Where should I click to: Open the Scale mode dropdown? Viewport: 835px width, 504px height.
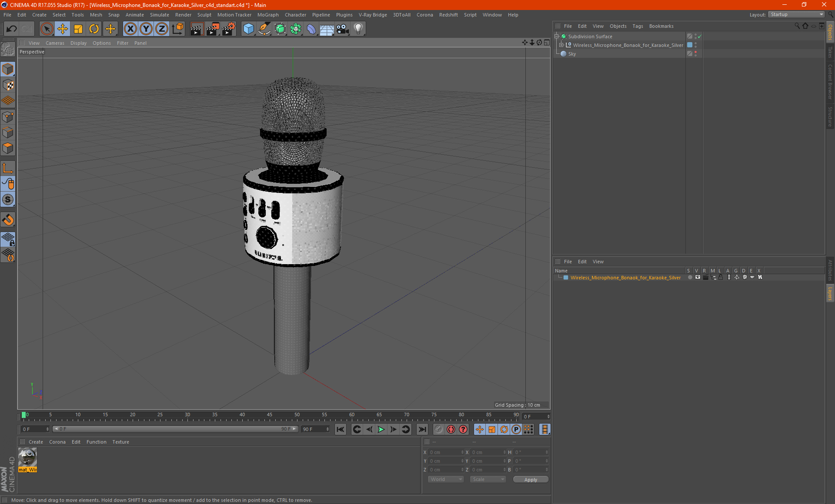click(x=488, y=479)
